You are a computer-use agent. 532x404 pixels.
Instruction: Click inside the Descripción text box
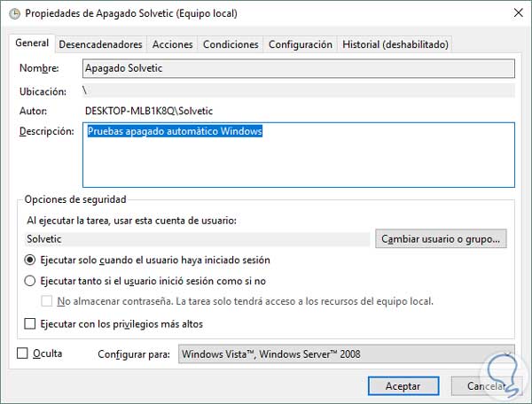pos(298,154)
